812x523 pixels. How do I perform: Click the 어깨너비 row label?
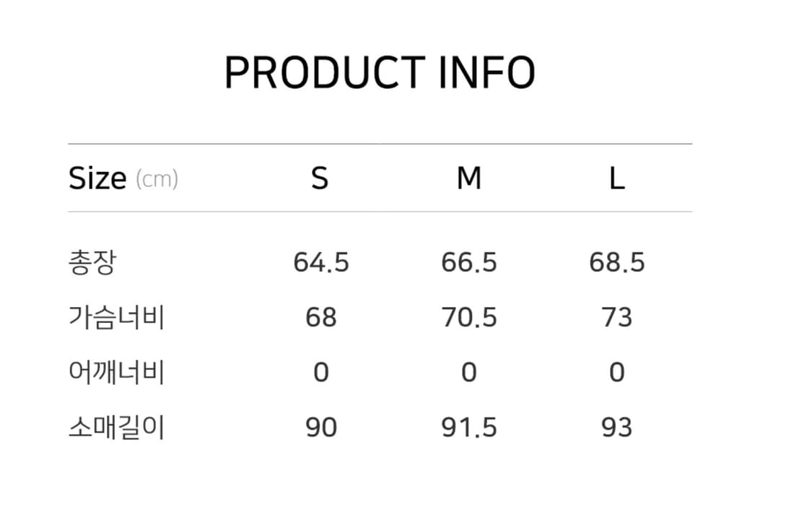tap(116, 373)
